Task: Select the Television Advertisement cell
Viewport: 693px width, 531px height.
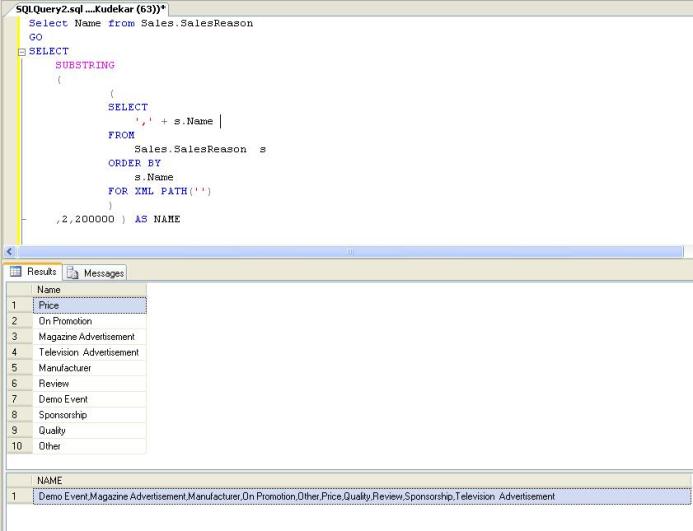Action: 89,352
